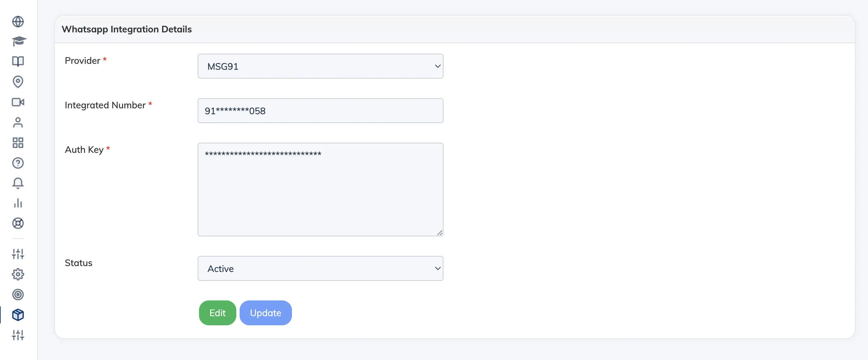
Task: Open the gear settings sidebar icon
Action: click(18, 274)
